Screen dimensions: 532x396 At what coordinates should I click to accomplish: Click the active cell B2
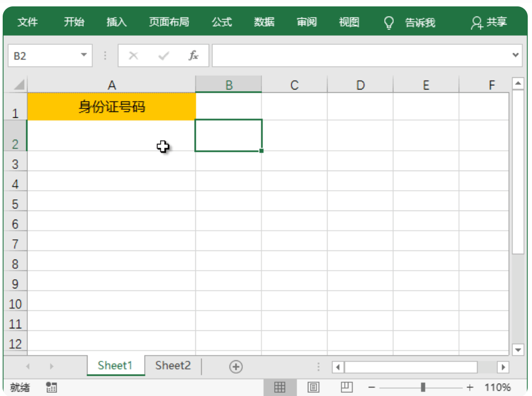229,135
